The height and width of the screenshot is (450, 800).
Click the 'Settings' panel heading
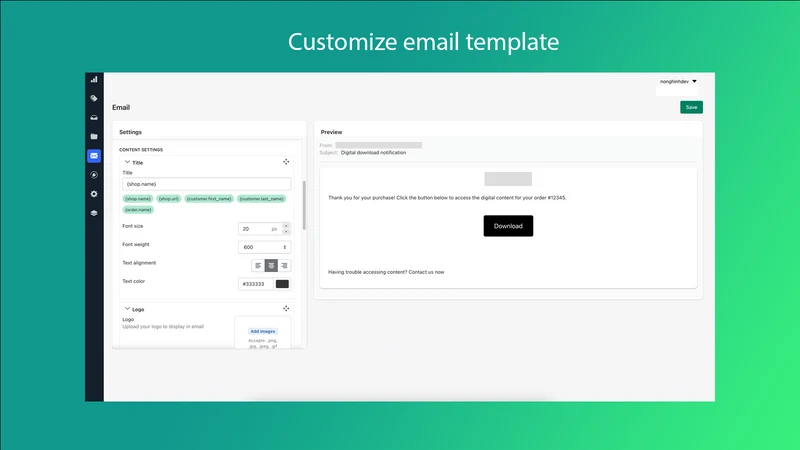pos(131,132)
